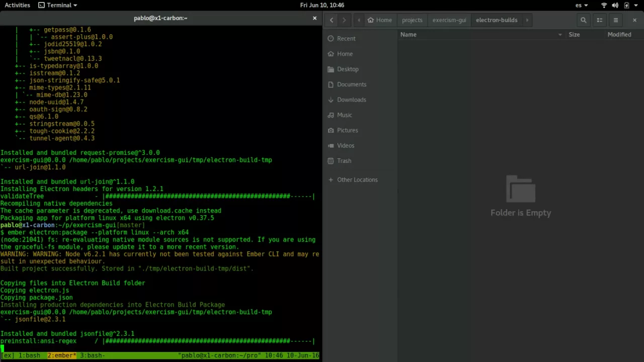This screenshot has height=362, width=644.
Task: Open Other Locations in sidebar
Action: pyautogui.click(x=360, y=179)
